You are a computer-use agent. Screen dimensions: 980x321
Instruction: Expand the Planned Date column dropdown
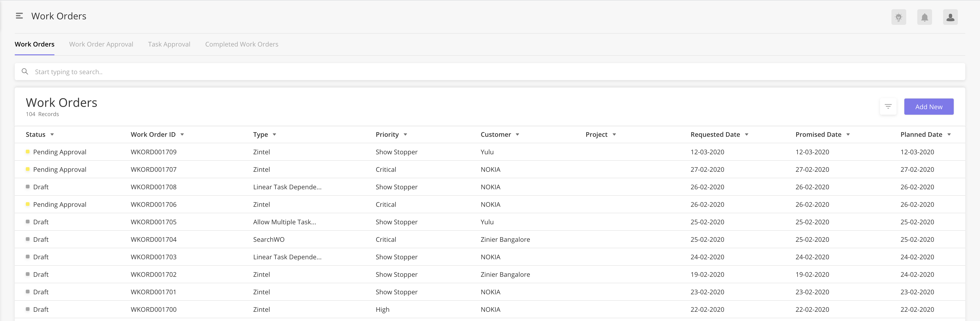[x=949, y=135]
